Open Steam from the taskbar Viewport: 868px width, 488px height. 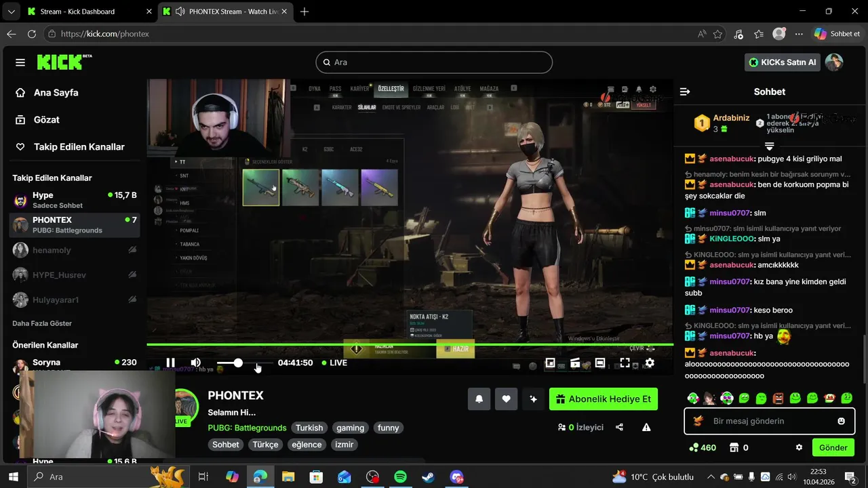[428, 476]
